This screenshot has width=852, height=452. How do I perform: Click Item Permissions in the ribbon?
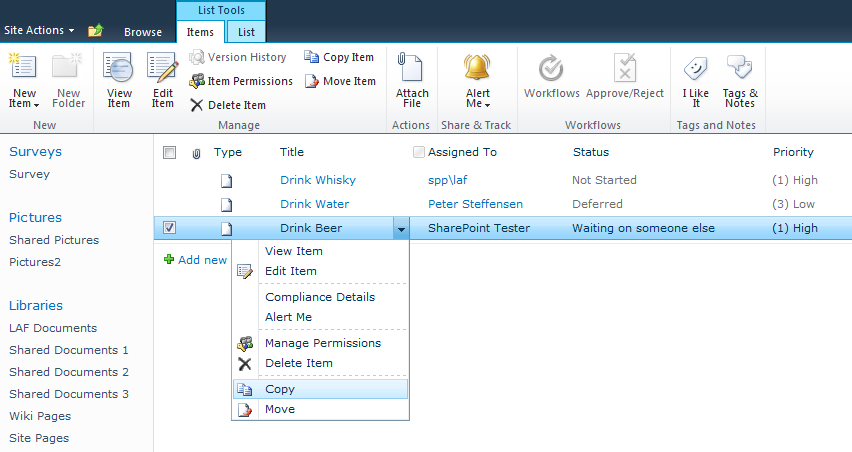coord(241,81)
